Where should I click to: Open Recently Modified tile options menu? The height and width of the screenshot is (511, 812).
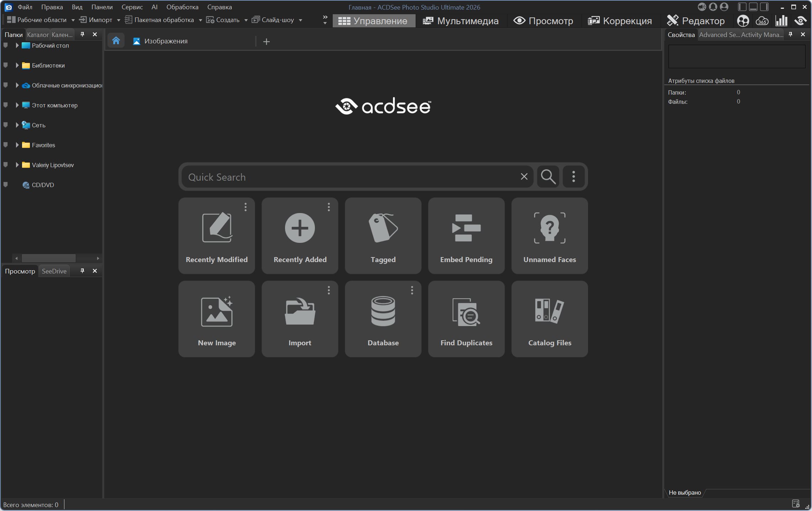point(246,207)
